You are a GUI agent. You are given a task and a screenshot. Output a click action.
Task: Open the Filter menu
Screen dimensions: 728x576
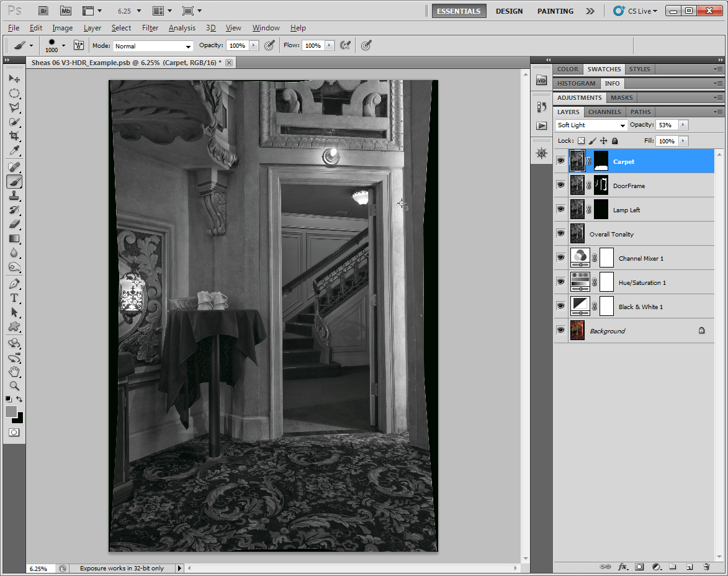(150, 28)
